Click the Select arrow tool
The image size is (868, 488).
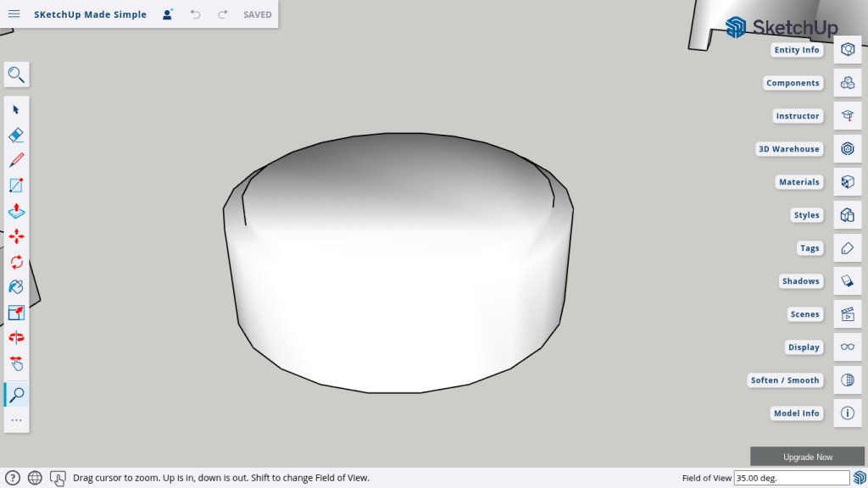[x=16, y=109]
